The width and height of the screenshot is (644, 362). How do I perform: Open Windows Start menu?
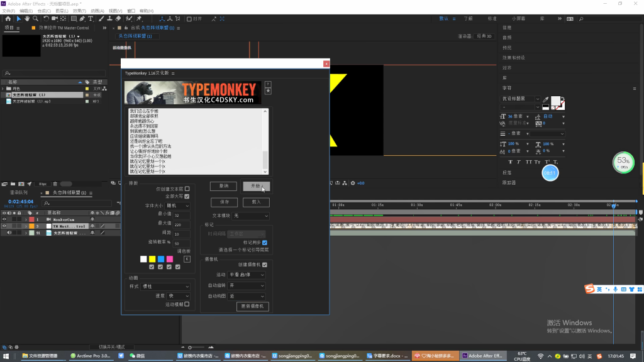point(6,356)
